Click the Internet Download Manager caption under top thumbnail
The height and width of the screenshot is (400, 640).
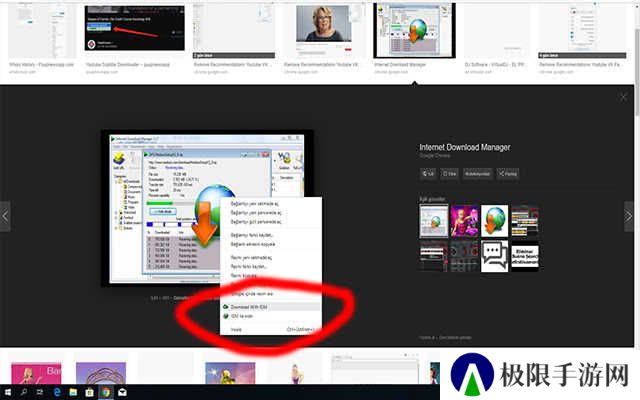coord(400,64)
